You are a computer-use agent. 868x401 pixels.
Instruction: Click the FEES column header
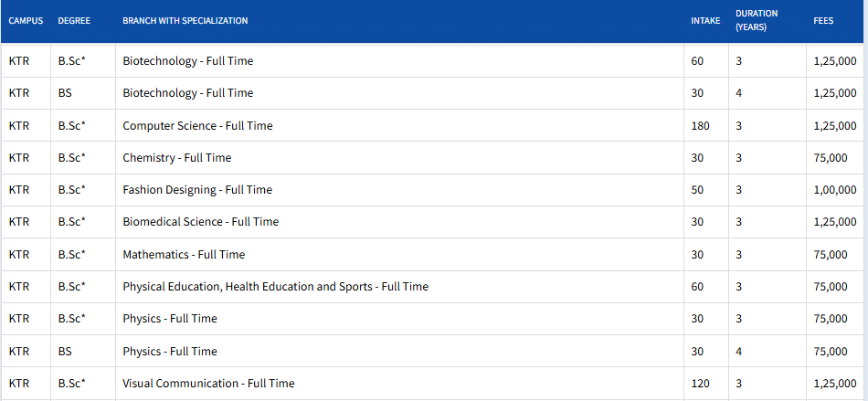(x=823, y=21)
